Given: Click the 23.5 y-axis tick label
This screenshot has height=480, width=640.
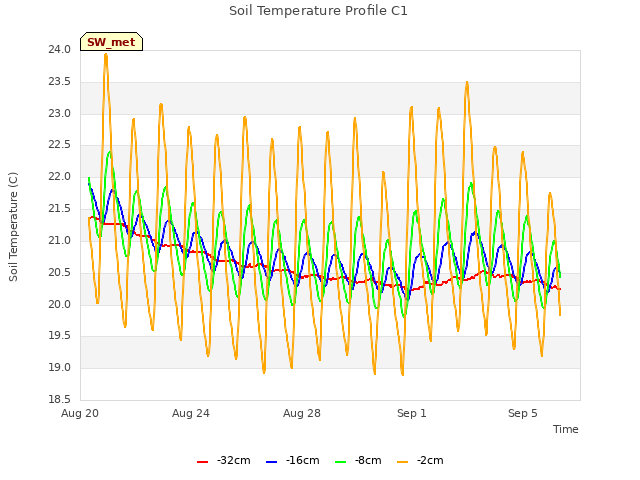Looking at the screenshot, I should [60, 82].
